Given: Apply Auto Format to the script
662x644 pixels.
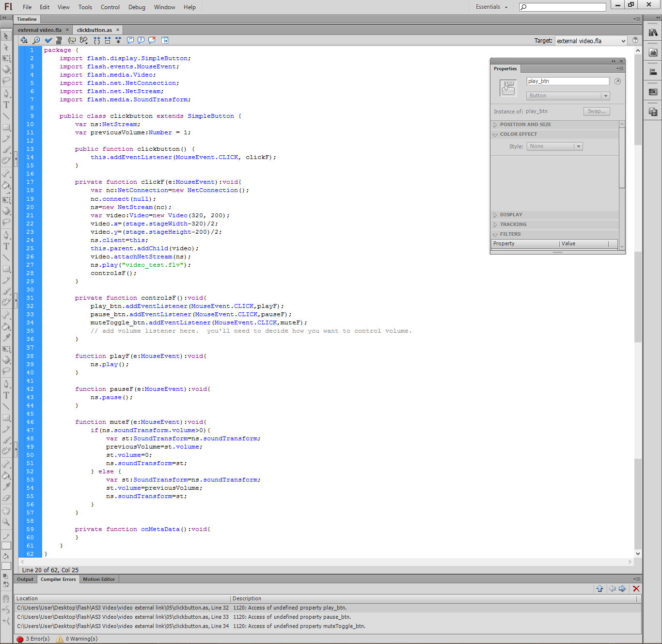Looking at the screenshot, I should pos(59,40).
